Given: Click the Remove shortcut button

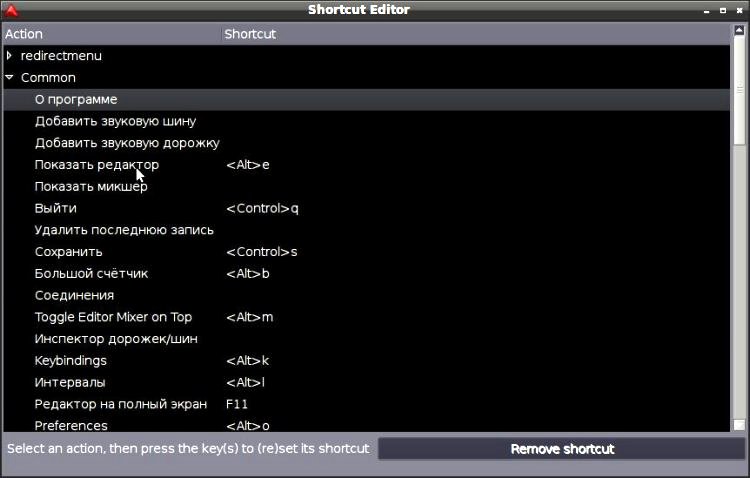Looking at the screenshot, I should pyautogui.click(x=562, y=449).
